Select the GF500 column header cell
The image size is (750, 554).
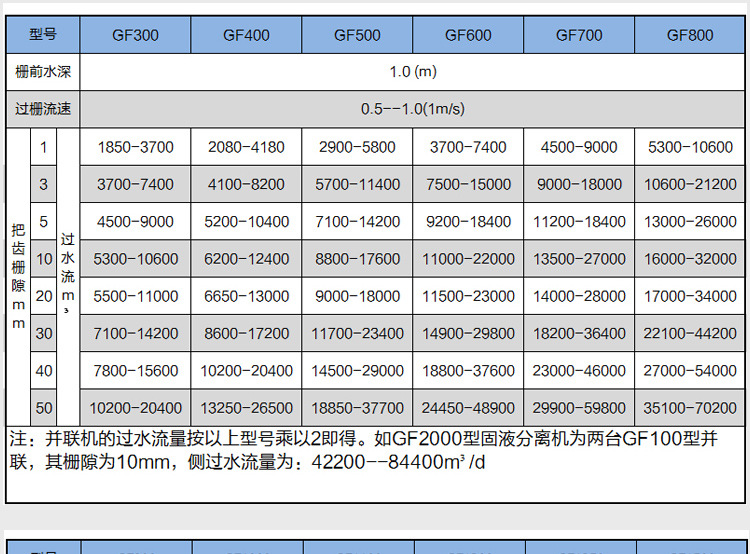[x=357, y=35]
